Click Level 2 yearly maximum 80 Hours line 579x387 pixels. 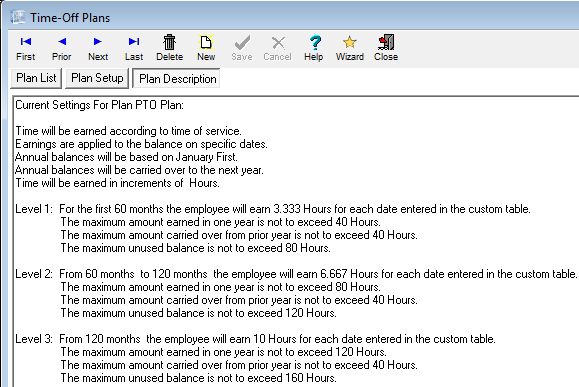tap(220, 287)
